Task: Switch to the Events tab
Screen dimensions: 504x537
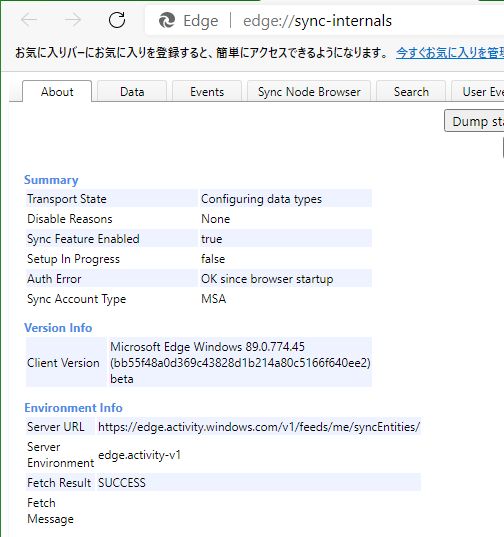Action: 207,91
